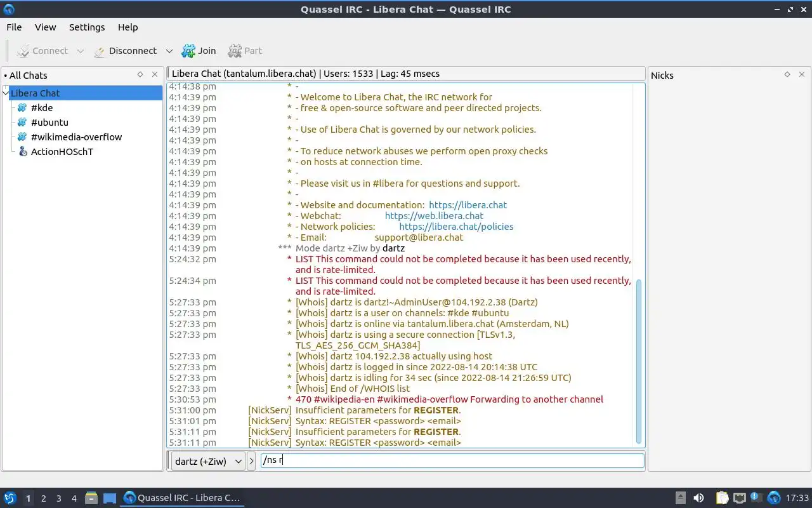
Task: Open the Connect dropdown arrow
Action: (80, 51)
